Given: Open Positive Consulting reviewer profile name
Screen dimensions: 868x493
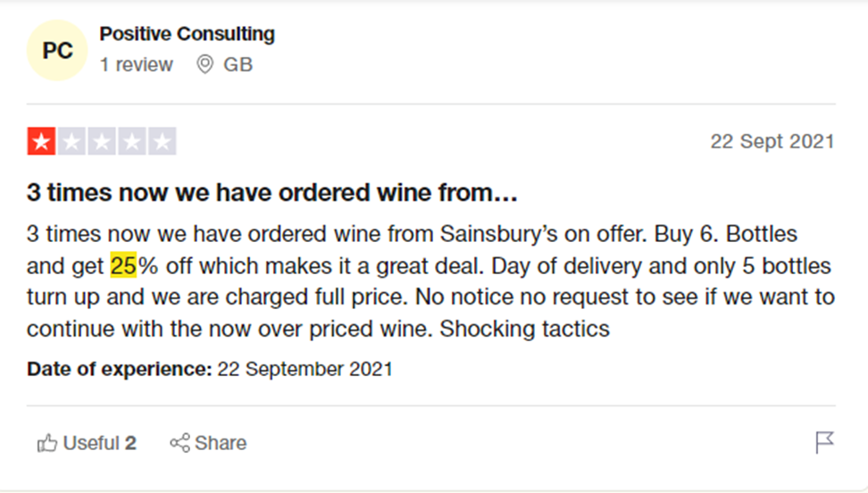Looking at the screenshot, I should tap(188, 34).
